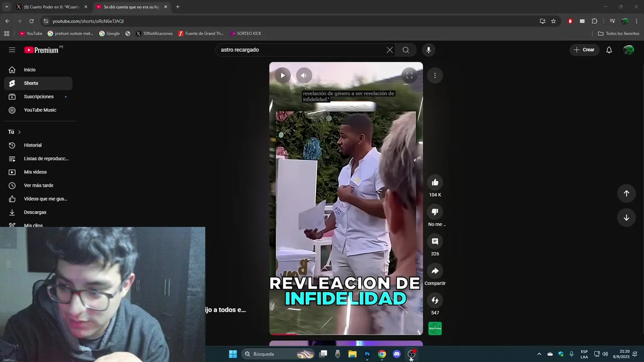
Task: Go back in browser history
Action: tap(7, 21)
